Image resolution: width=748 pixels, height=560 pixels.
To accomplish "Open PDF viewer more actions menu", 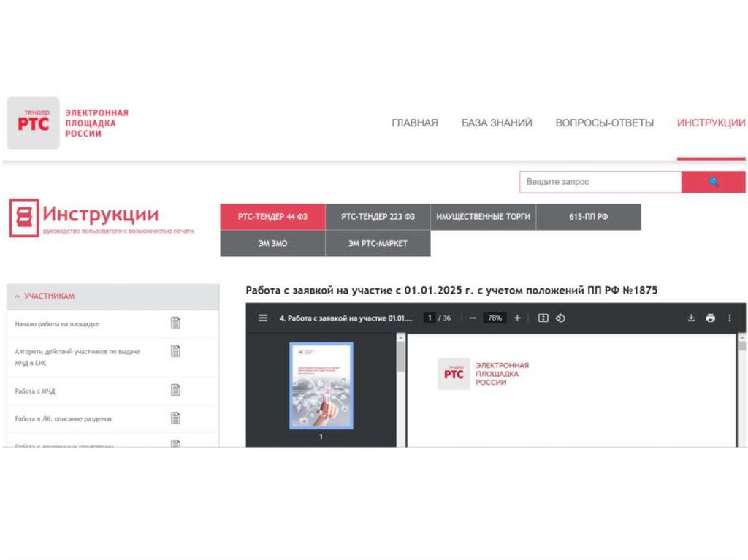I will (x=730, y=318).
